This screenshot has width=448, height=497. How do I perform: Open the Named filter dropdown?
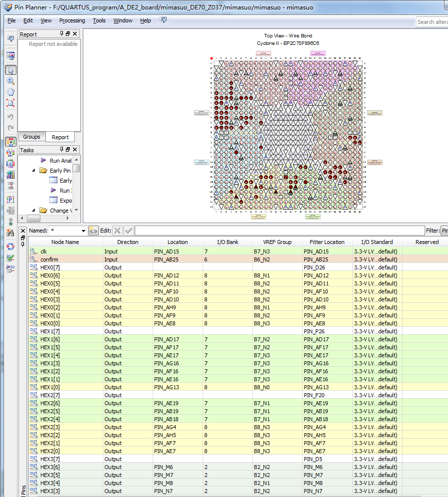pyautogui.click(x=84, y=231)
